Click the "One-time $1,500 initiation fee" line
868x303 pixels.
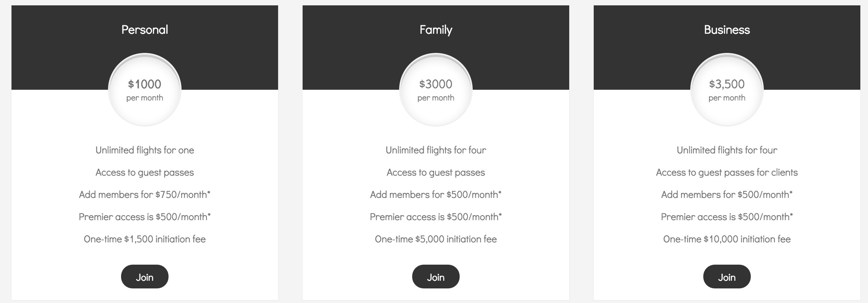144,239
